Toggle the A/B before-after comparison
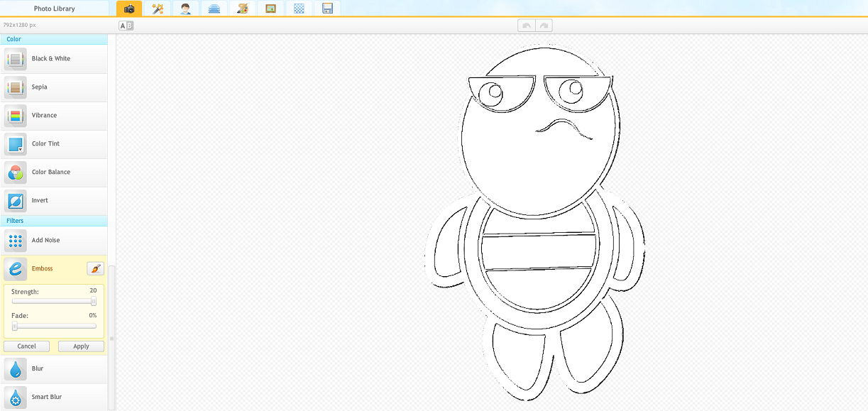 [x=126, y=26]
